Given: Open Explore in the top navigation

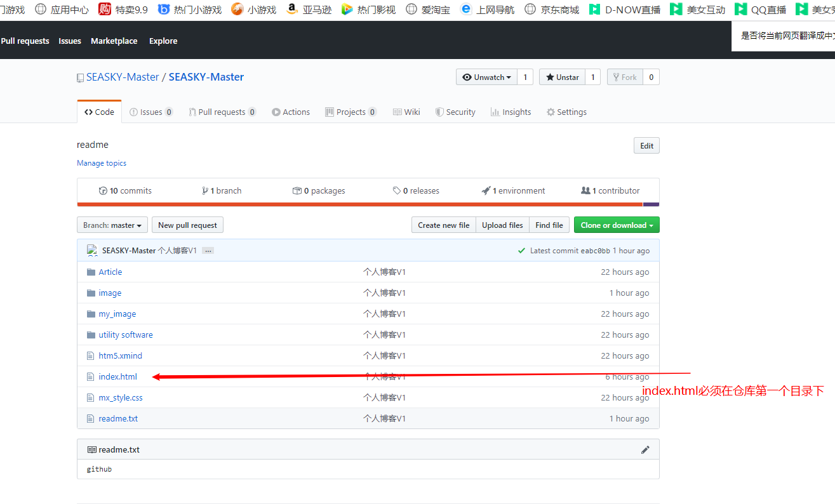Looking at the screenshot, I should click(x=163, y=41).
